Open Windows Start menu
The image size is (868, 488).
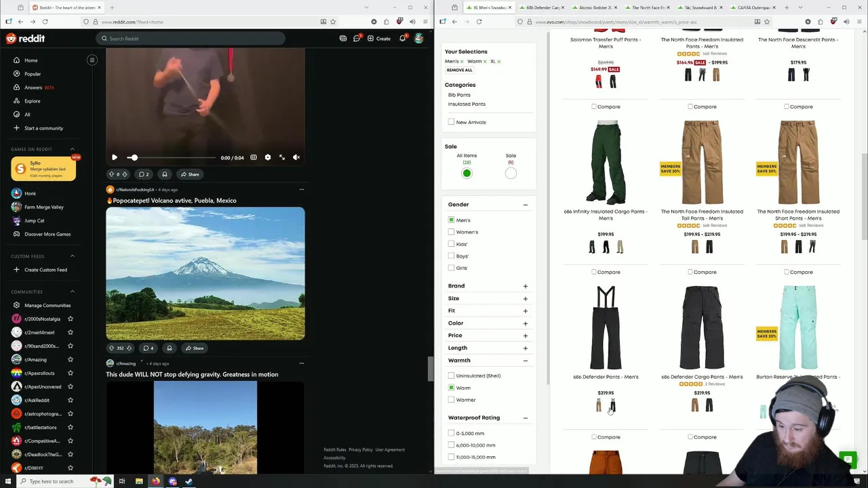pos(7,481)
